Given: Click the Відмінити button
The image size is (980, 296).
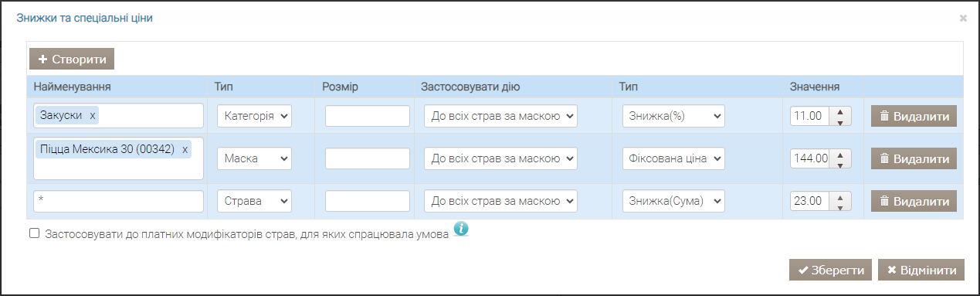Looking at the screenshot, I should pyautogui.click(x=921, y=270).
